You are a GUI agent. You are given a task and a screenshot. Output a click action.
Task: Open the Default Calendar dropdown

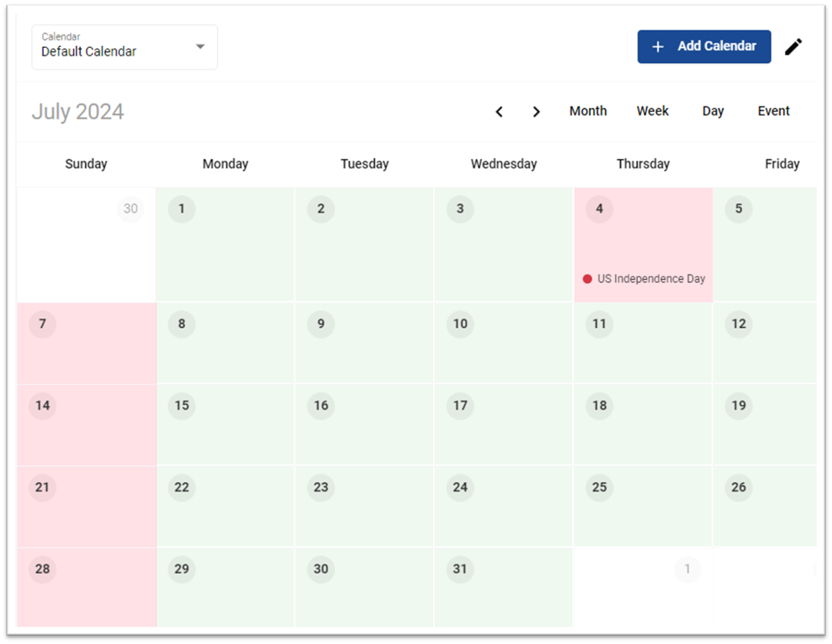point(124,47)
